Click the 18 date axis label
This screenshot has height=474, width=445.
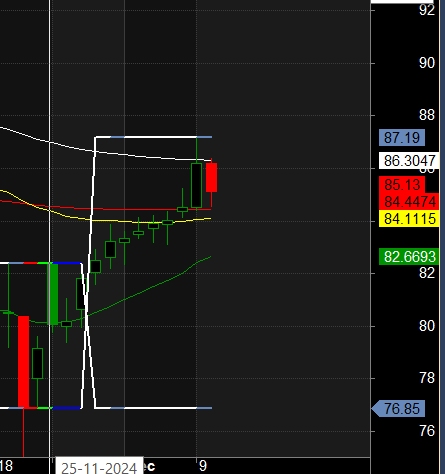(6, 466)
